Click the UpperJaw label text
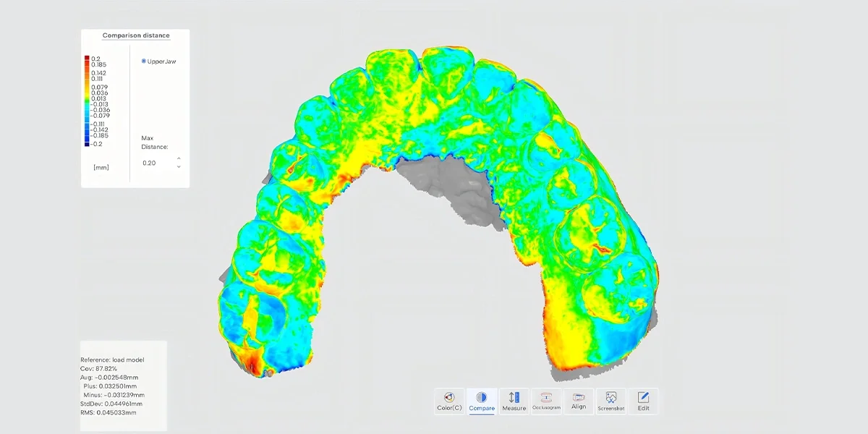Viewport: 868px width, 434px height. point(161,61)
